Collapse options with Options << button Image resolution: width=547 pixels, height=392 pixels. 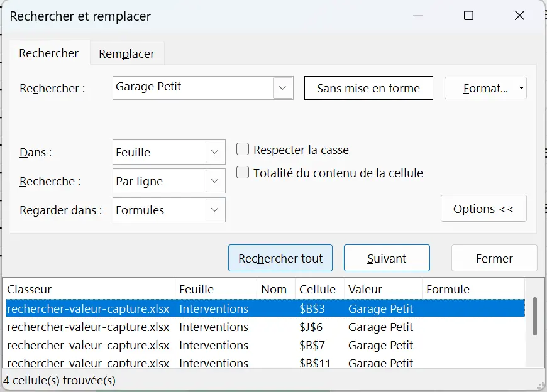(x=483, y=209)
